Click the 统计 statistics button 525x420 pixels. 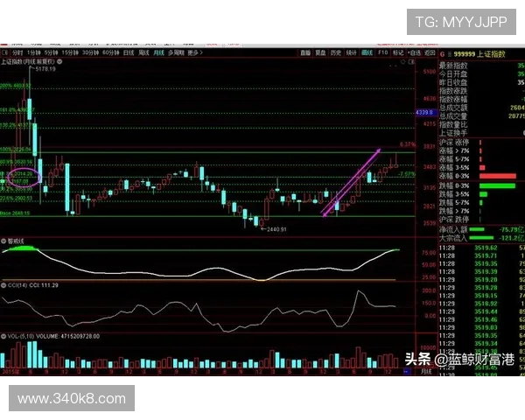[351, 52]
